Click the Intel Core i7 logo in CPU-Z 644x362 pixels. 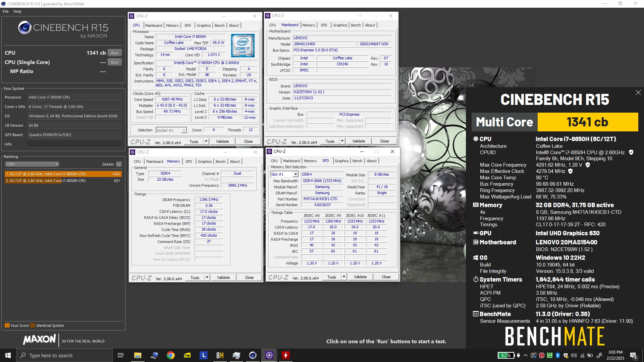tap(243, 46)
